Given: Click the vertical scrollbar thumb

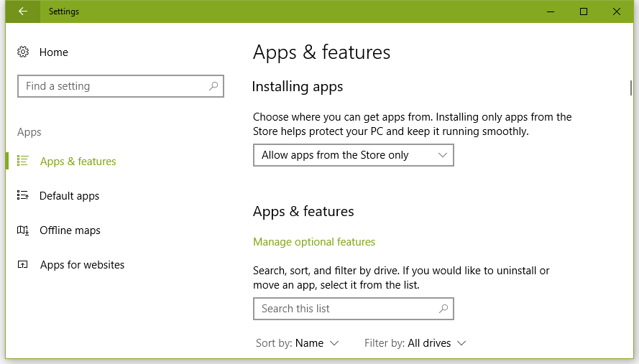Looking at the screenshot, I should [x=631, y=88].
